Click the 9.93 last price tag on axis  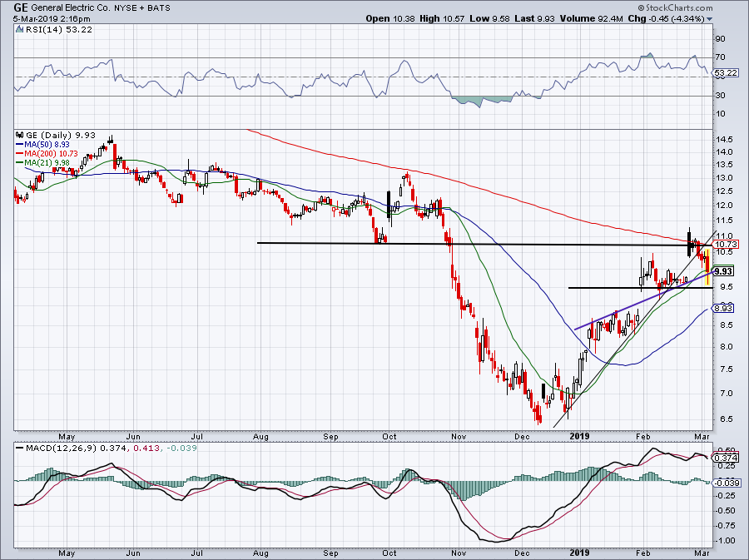(x=724, y=271)
